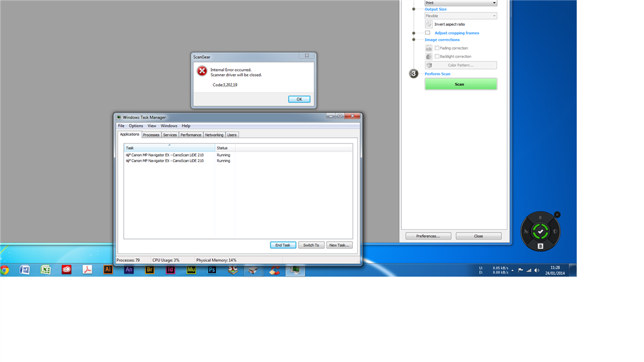Launch Adobe Muse from the taskbar

coord(191,270)
